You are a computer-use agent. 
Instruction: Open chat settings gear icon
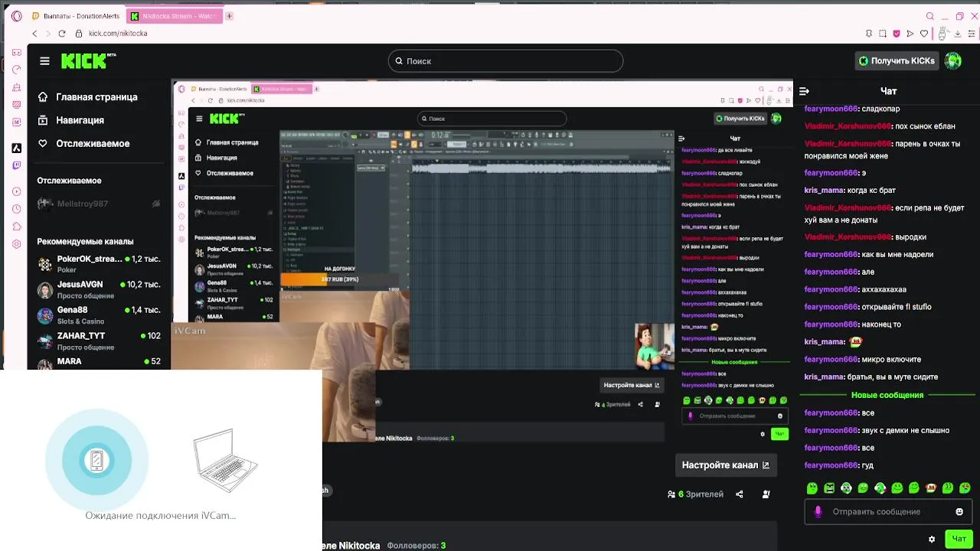[x=932, y=539]
